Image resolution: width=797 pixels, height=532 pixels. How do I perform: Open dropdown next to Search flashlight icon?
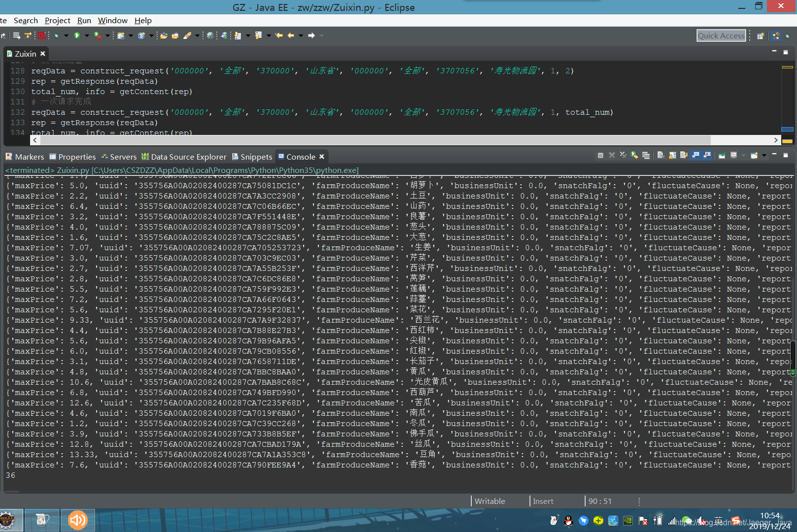197,35
